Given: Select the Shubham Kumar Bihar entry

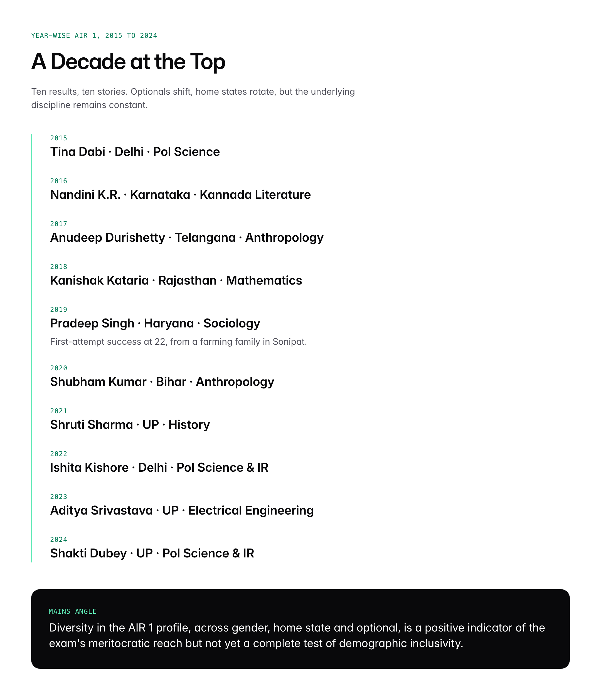Looking at the screenshot, I should point(162,382).
